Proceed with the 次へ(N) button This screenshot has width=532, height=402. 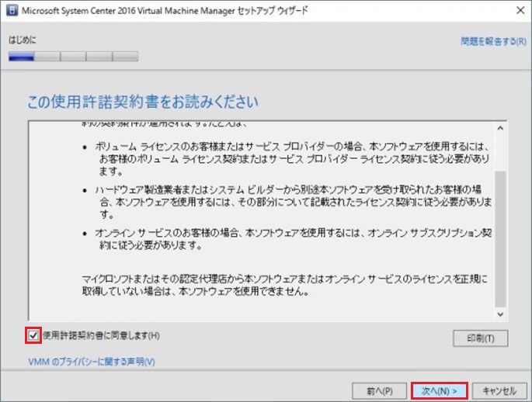439,390
